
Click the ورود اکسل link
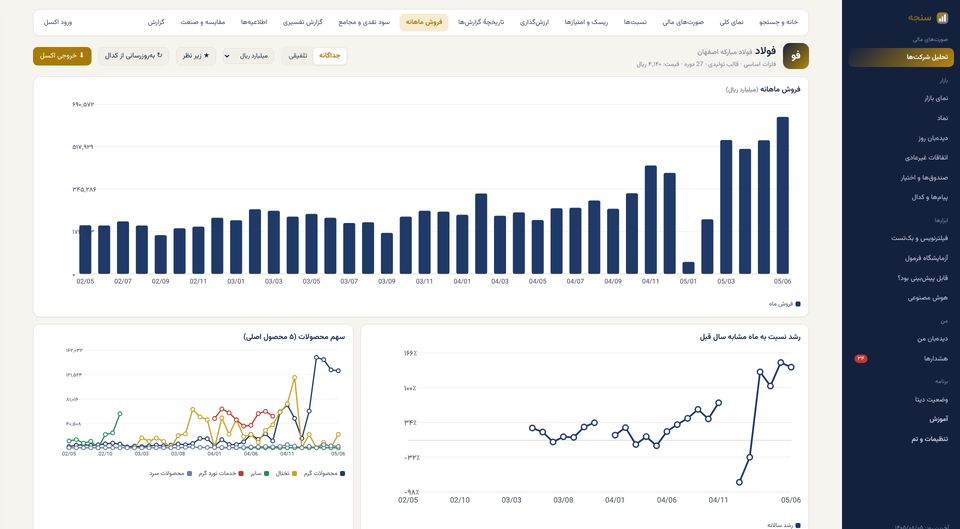[x=58, y=23]
